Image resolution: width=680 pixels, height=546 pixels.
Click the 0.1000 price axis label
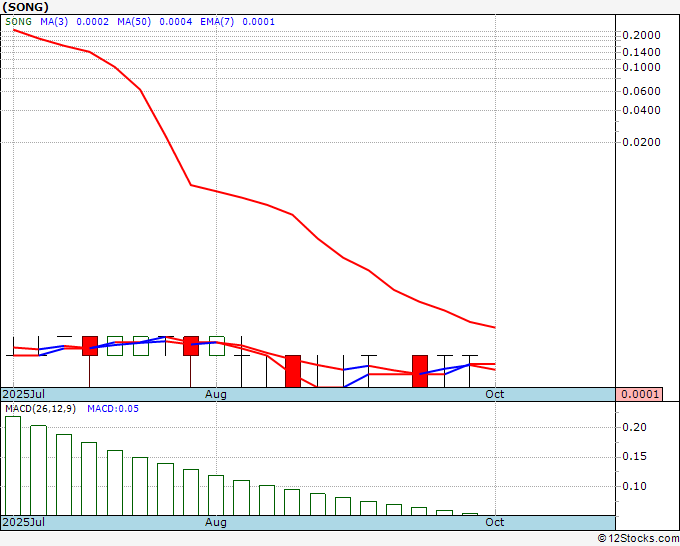point(641,67)
